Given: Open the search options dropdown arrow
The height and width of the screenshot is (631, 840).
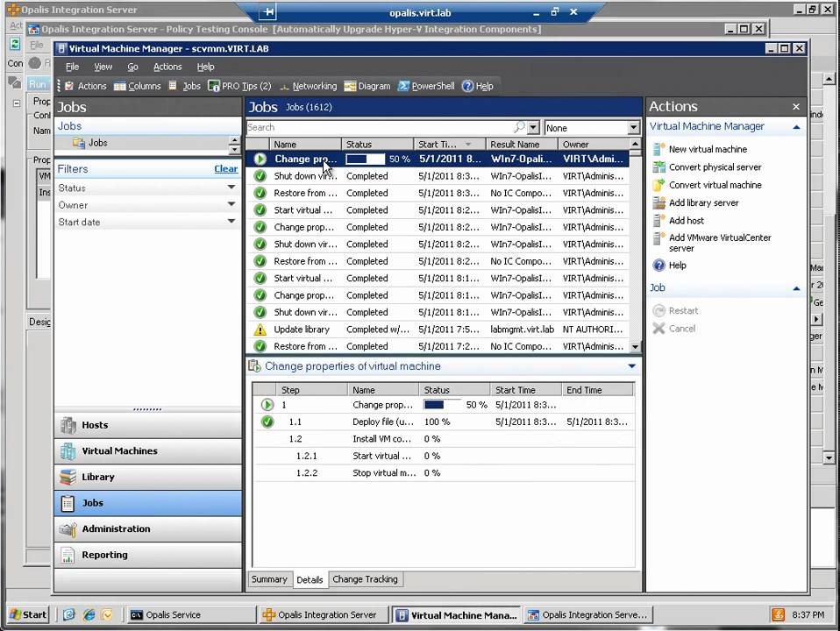Looking at the screenshot, I should coord(533,127).
